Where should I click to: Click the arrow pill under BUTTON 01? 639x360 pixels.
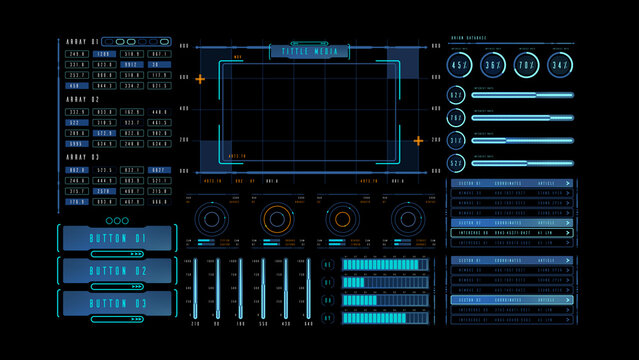pos(117,254)
